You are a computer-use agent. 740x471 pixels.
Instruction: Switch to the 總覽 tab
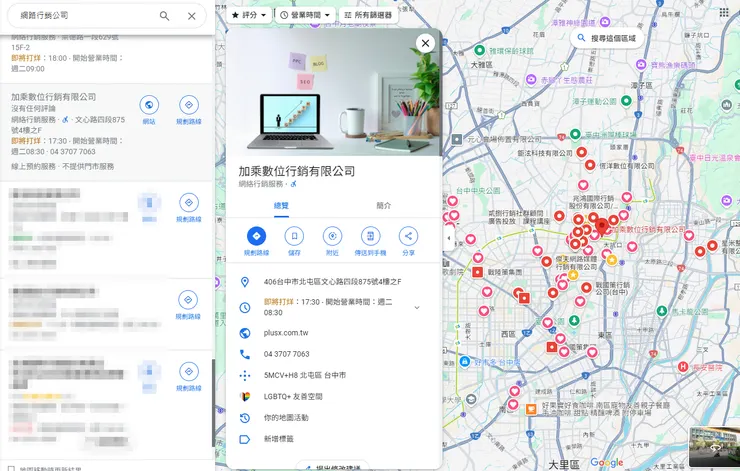[281, 206]
